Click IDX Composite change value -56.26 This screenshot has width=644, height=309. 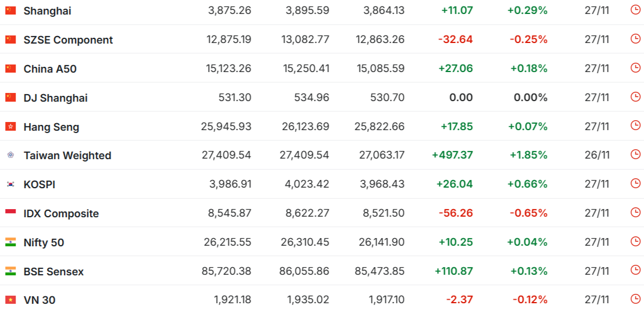click(455, 213)
